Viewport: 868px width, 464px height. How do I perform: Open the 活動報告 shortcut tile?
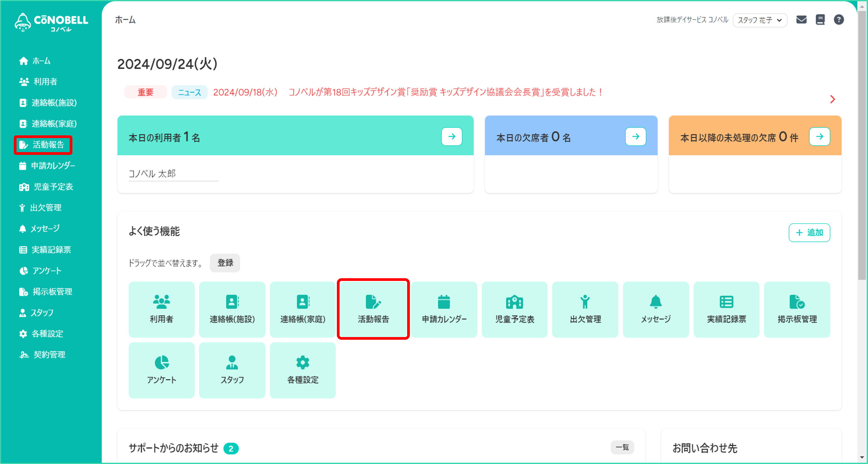coord(373,309)
